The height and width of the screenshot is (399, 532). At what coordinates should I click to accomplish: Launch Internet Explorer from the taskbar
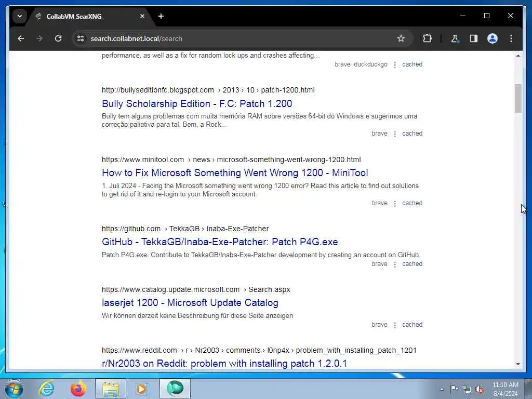pos(46,389)
